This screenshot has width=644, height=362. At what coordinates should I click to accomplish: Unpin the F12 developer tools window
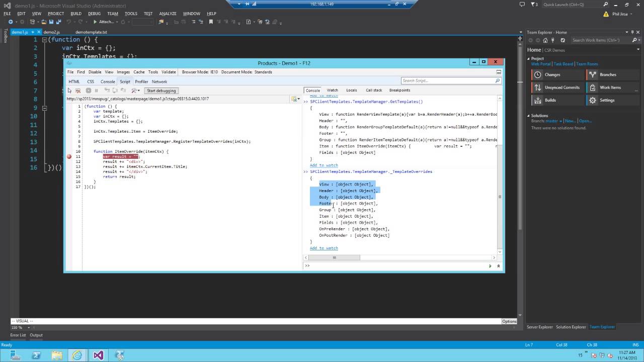point(499,72)
